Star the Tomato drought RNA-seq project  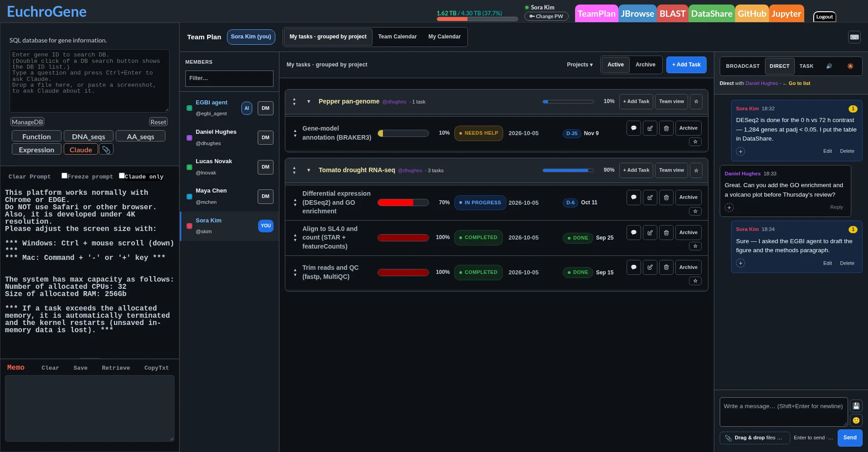point(696,170)
